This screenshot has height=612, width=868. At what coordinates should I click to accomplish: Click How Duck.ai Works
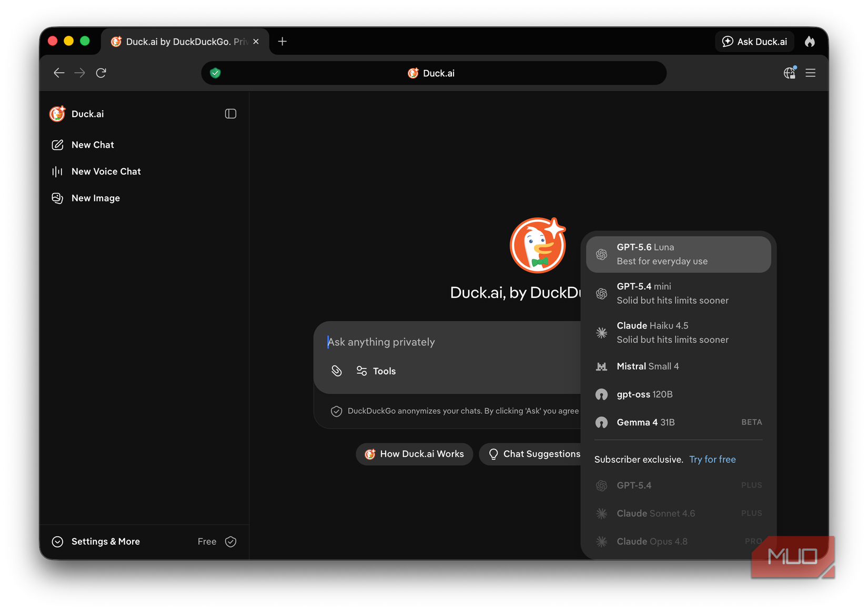415,454
